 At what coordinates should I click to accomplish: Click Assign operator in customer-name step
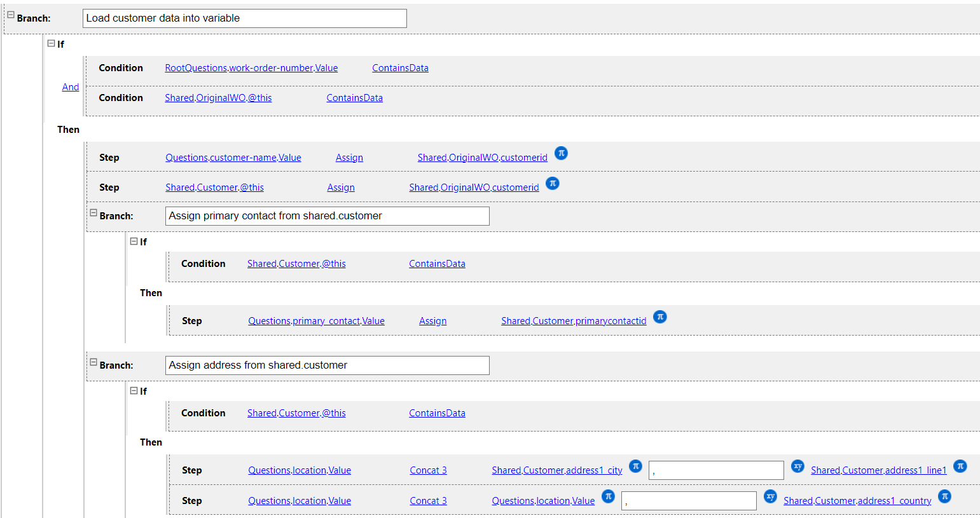pos(349,158)
